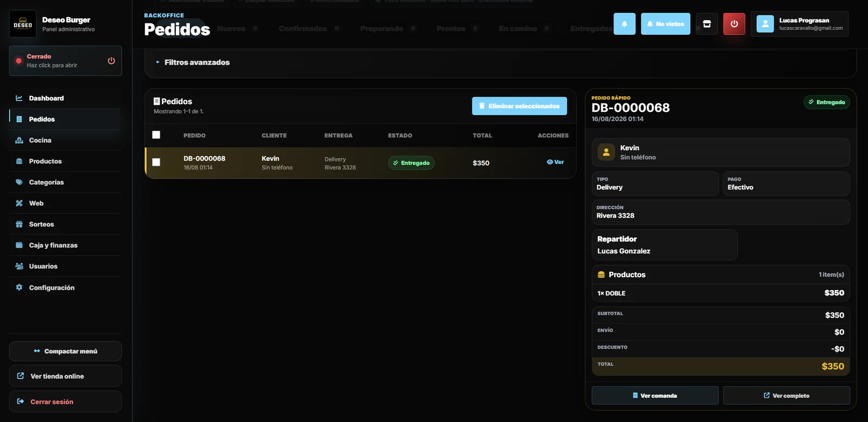
Task: Click the Delivery Rivera 3328 cell in the table
Action: tap(340, 163)
